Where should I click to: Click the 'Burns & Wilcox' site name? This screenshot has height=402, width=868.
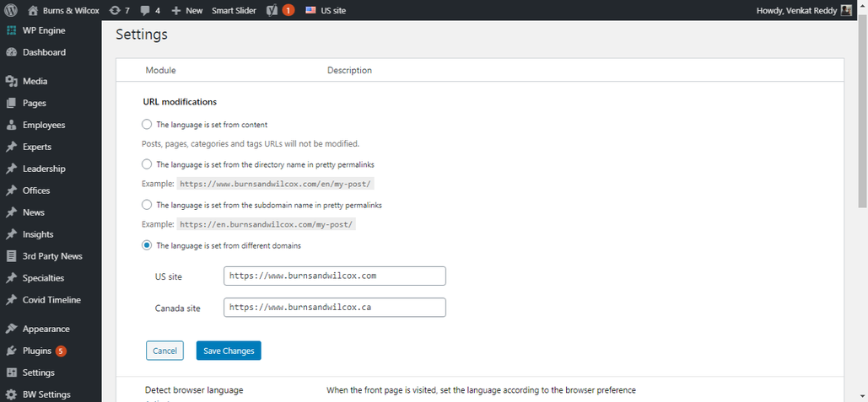click(71, 10)
